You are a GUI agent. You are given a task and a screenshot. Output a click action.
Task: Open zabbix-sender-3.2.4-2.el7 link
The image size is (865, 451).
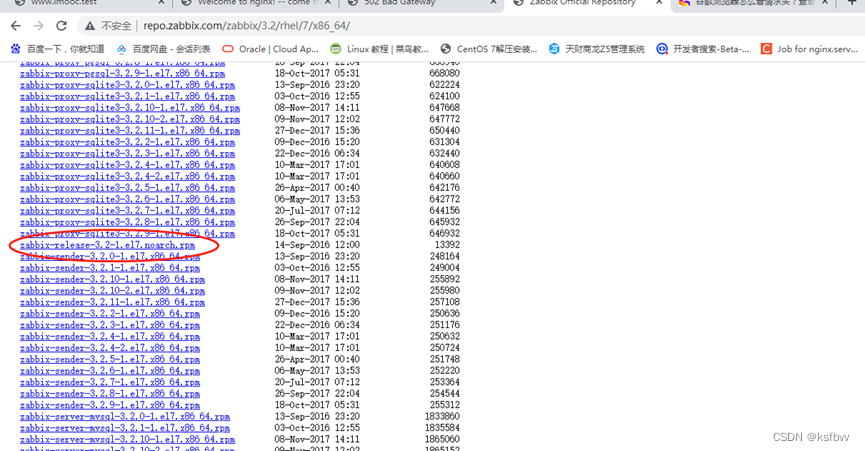[110, 348]
